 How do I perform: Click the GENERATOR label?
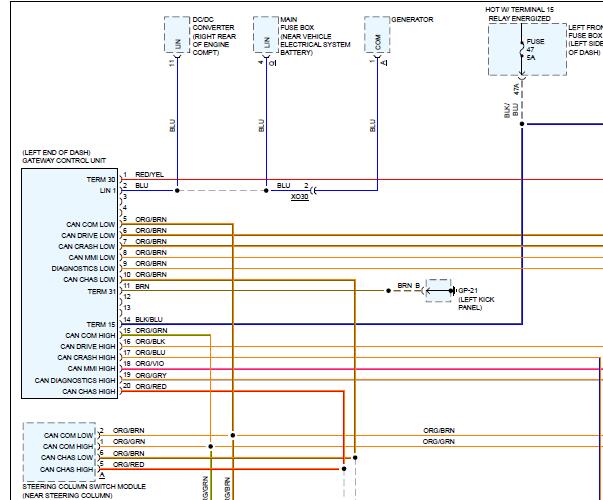pos(412,20)
